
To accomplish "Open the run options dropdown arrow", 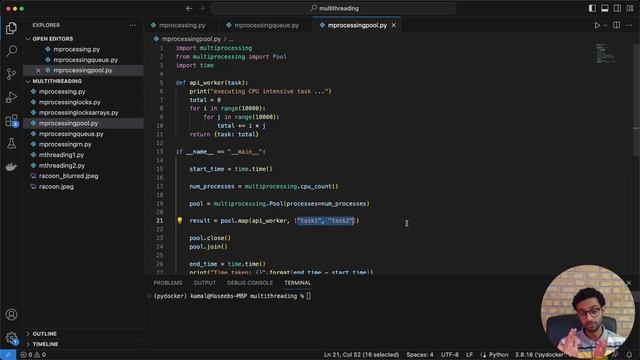I will click(605, 25).
